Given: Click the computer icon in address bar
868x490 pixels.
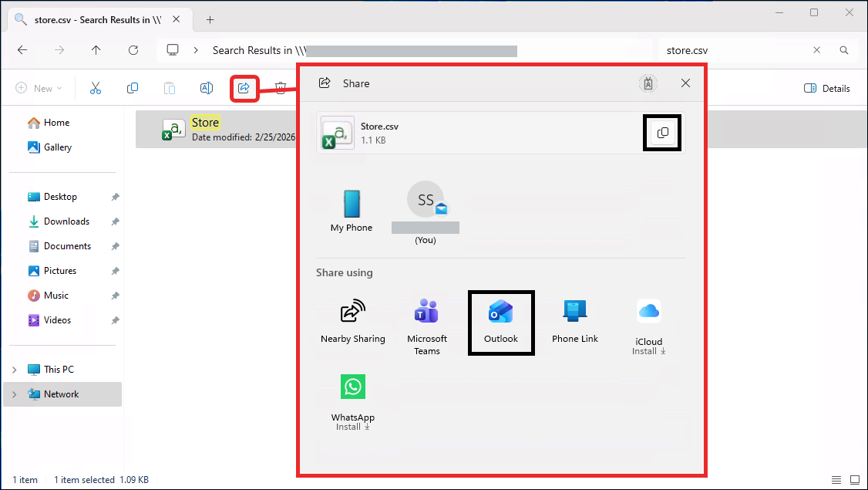Looking at the screenshot, I should point(173,50).
